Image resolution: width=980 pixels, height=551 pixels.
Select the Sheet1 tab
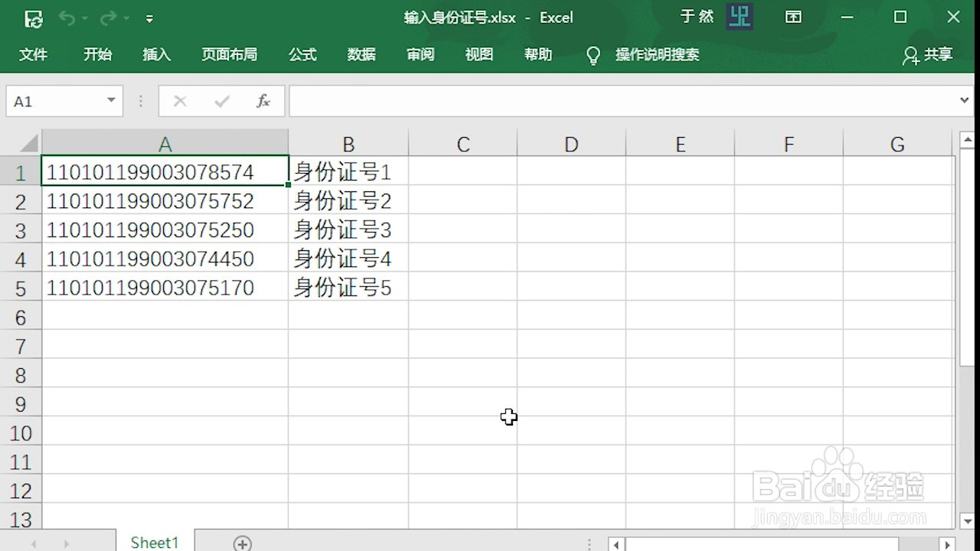[x=154, y=541]
